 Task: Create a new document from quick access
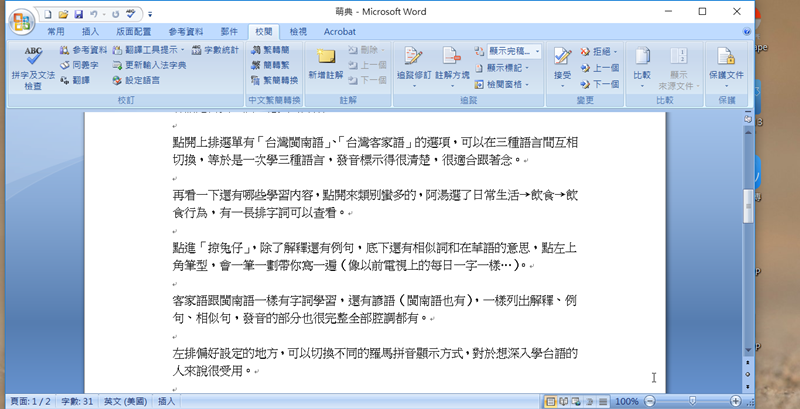click(47, 14)
